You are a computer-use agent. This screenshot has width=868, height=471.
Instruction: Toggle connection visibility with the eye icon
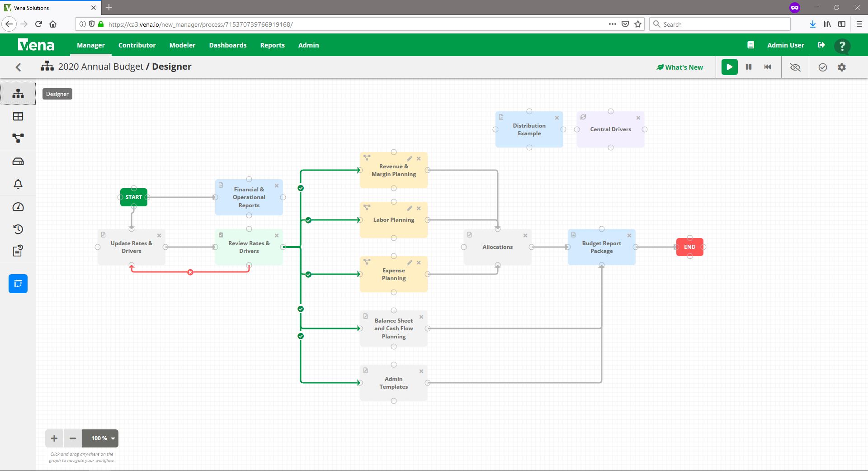point(794,67)
